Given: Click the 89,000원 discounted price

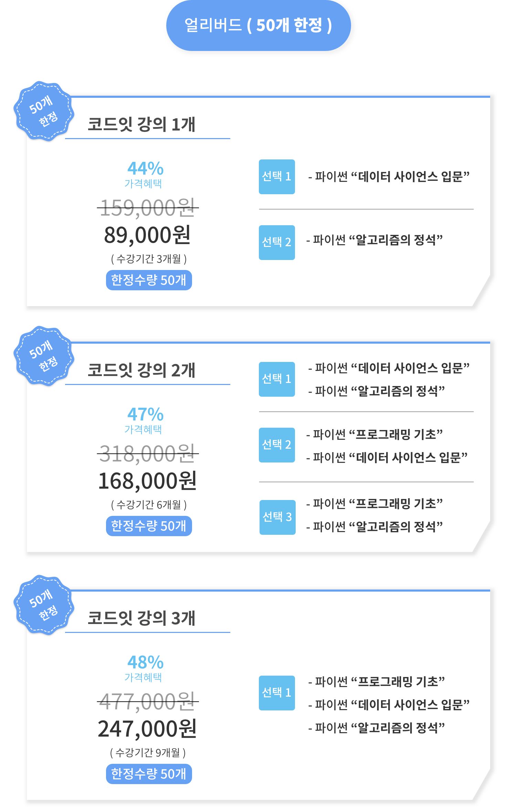Looking at the screenshot, I should pos(147,235).
